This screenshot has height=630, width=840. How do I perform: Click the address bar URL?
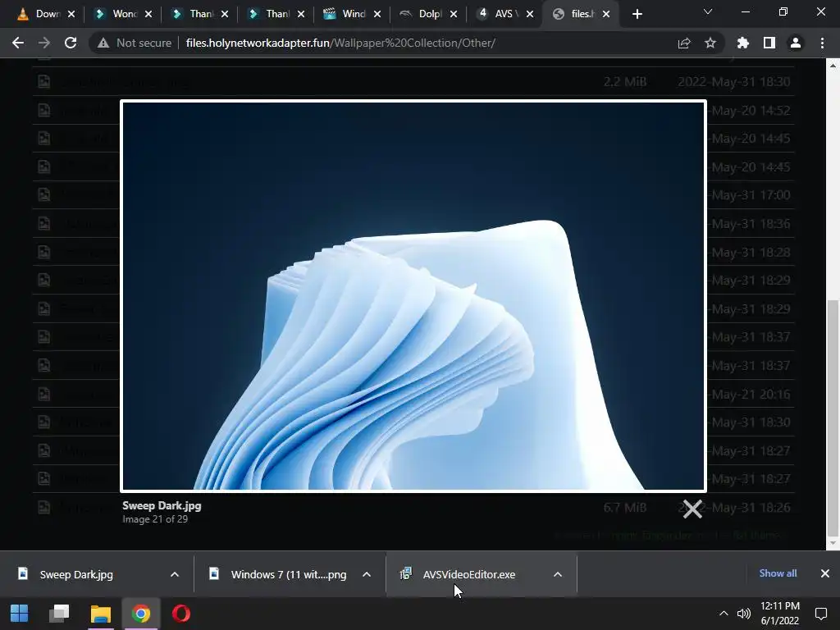(340, 43)
